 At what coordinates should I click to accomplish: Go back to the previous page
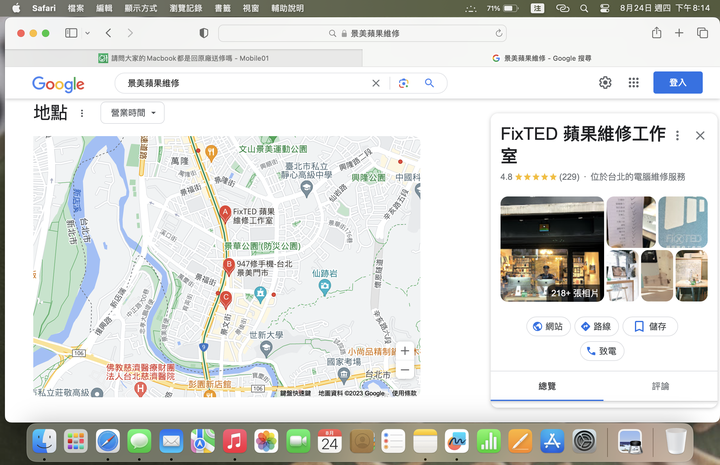pos(108,33)
